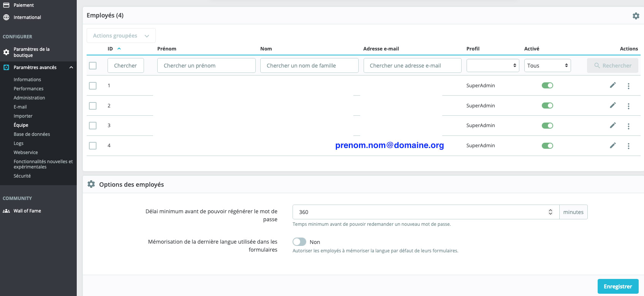Open the Actions groupées dropdown
Viewport: 644px width, 296px height.
(x=121, y=36)
